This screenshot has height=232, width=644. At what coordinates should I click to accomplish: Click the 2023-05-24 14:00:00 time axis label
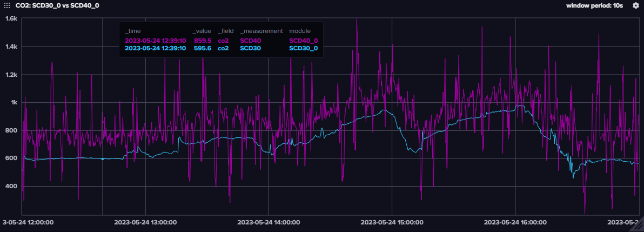coord(269,222)
